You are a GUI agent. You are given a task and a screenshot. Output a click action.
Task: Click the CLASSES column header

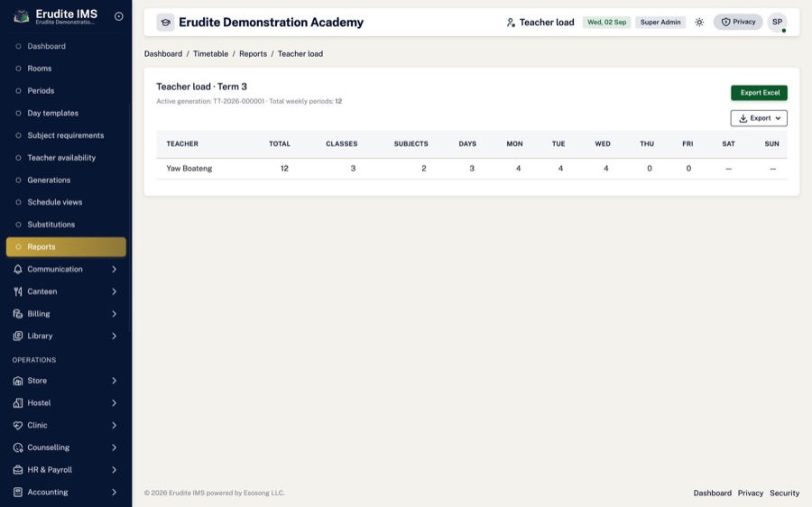coord(342,144)
